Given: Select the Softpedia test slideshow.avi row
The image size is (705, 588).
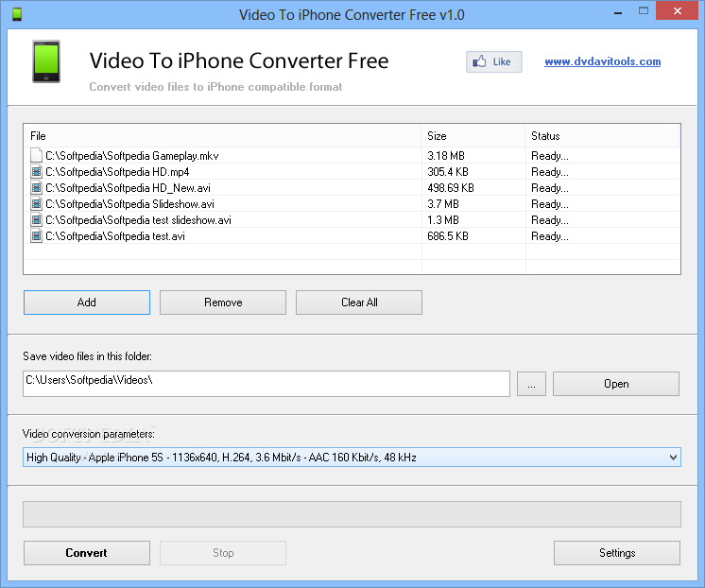Looking at the screenshot, I should coord(352,220).
